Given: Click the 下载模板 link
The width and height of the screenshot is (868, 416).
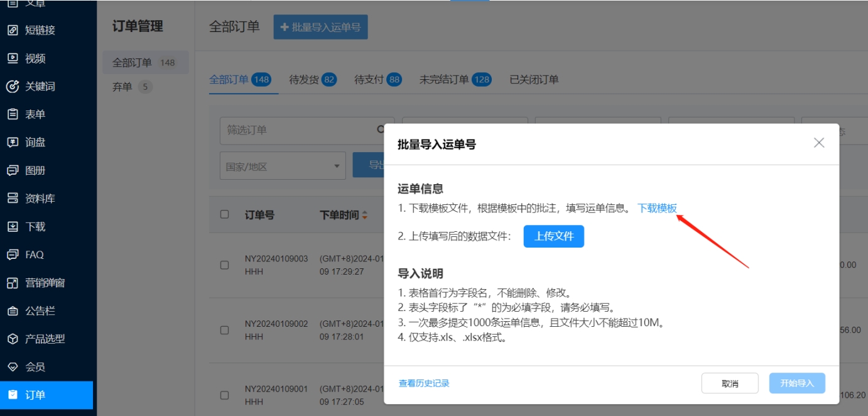Looking at the screenshot, I should click(x=657, y=209).
